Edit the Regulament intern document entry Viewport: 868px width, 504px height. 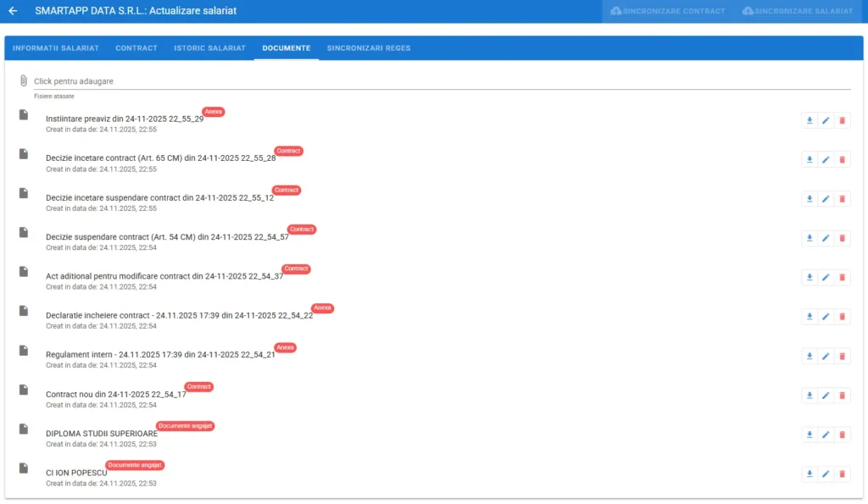click(x=826, y=357)
